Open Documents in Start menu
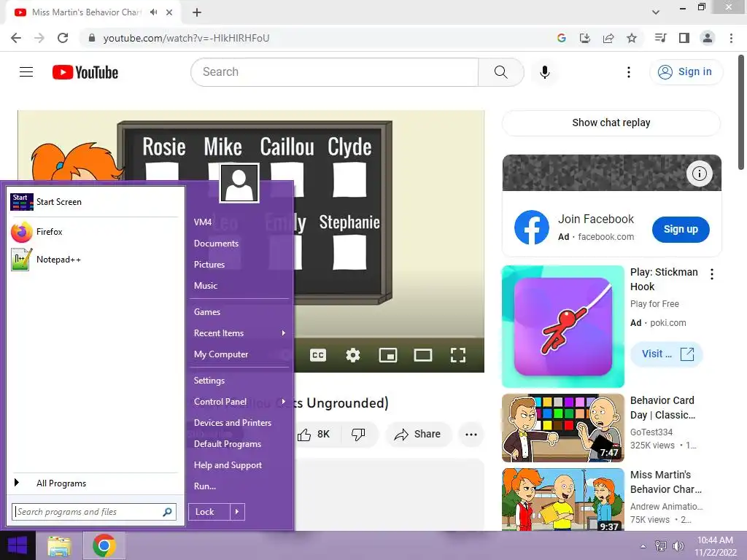The width and height of the screenshot is (747, 560). click(216, 244)
